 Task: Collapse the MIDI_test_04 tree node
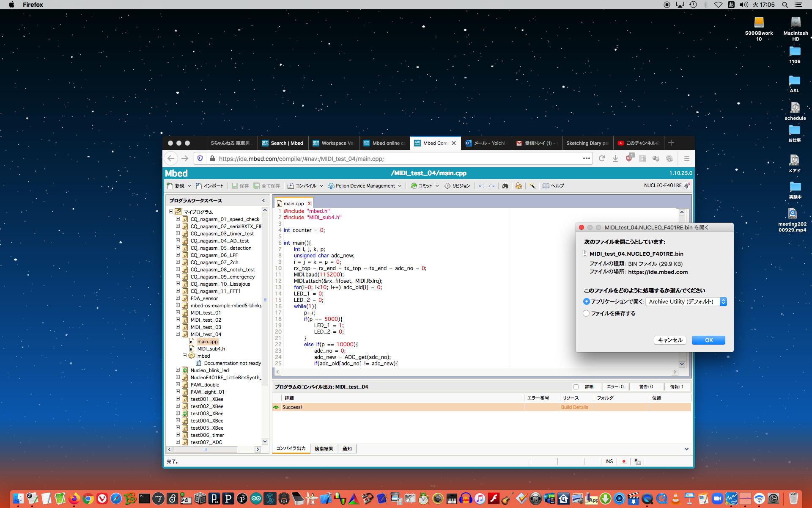click(178, 334)
